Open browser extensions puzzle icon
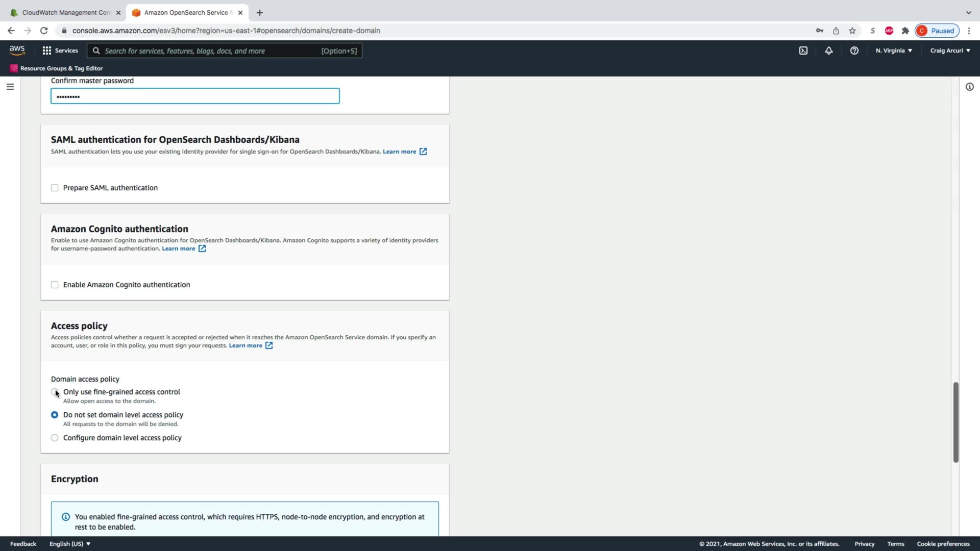Image resolution: width=980 pixels, height=551 pixels. click(905, 31)
